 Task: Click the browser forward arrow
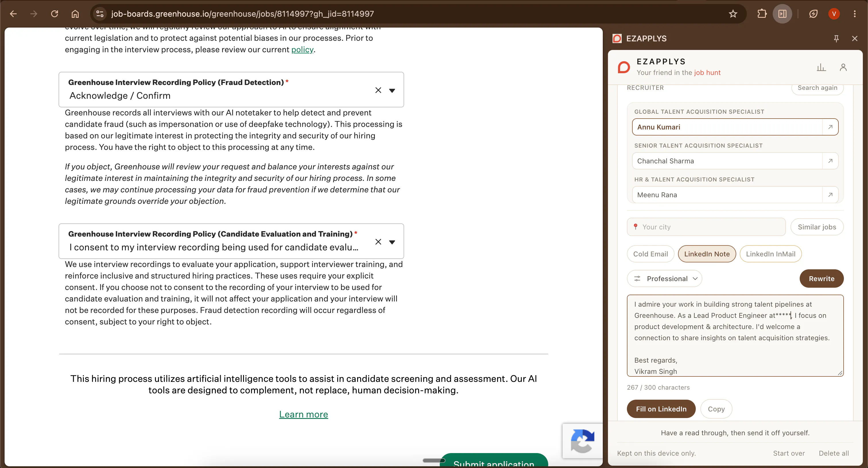tap(34, 14)
